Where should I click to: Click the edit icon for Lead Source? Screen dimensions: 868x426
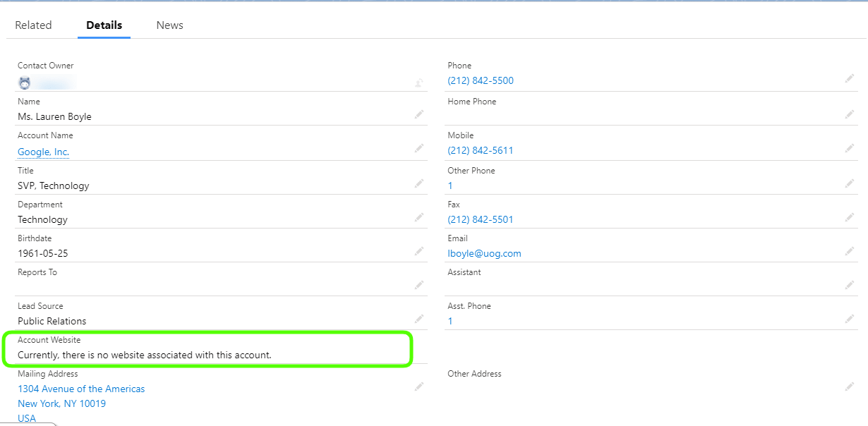pyautogui.click(x=419, y=319)
